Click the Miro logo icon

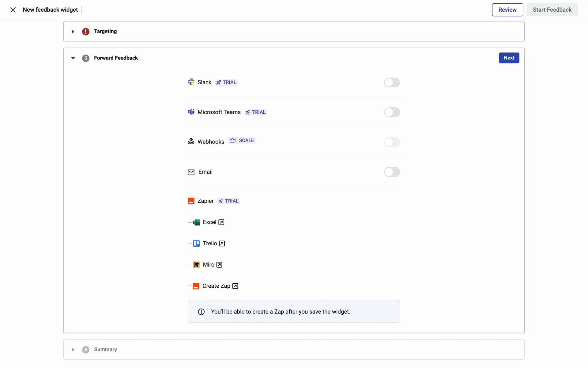(x=196, y=265)
